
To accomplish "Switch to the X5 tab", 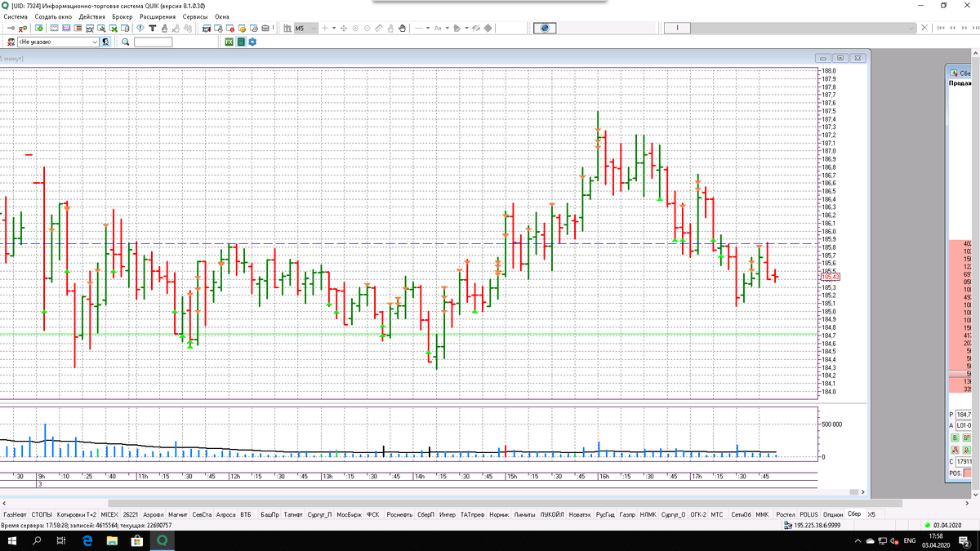I will tap(871, 515).
